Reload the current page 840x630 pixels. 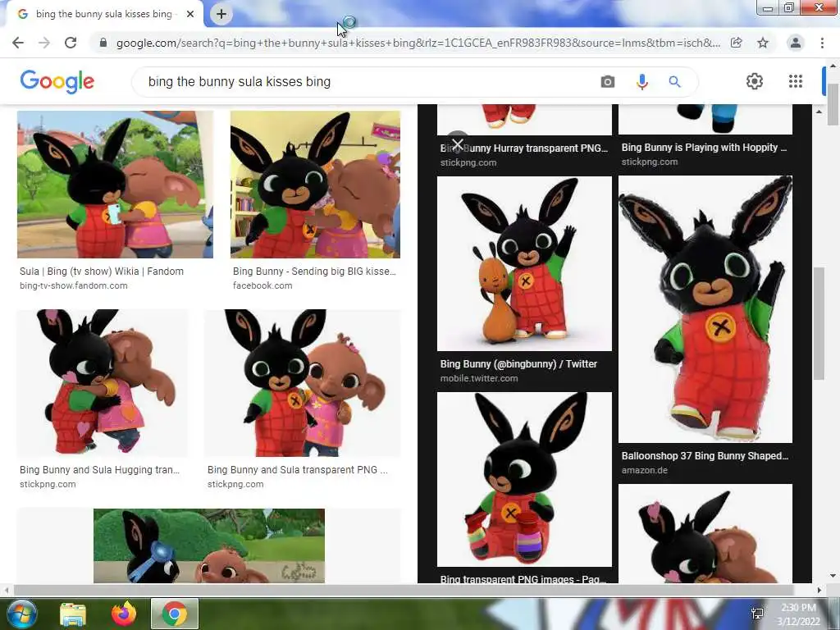(71, 43)
